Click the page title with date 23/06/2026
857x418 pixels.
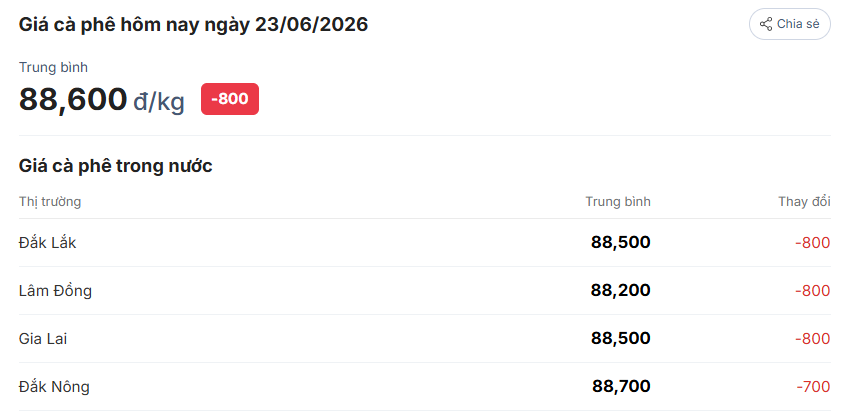(x=193, y=25)
